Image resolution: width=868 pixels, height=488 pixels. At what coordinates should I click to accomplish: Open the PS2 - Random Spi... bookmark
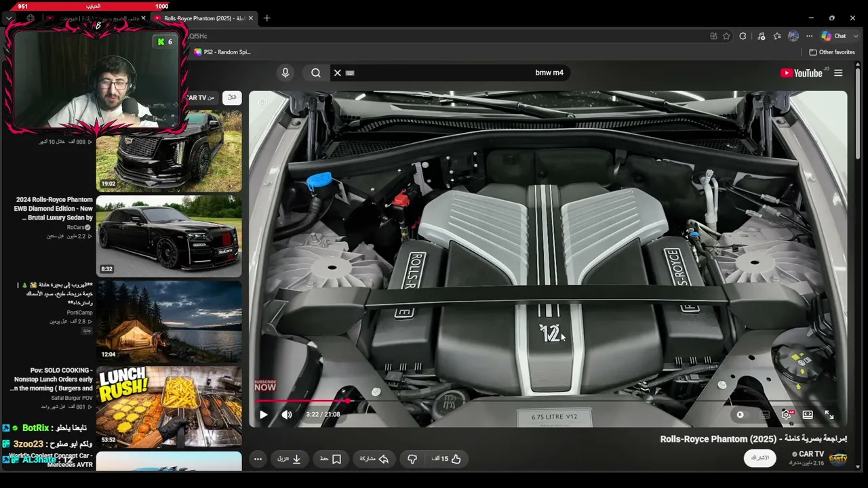(x=222, y=52)
